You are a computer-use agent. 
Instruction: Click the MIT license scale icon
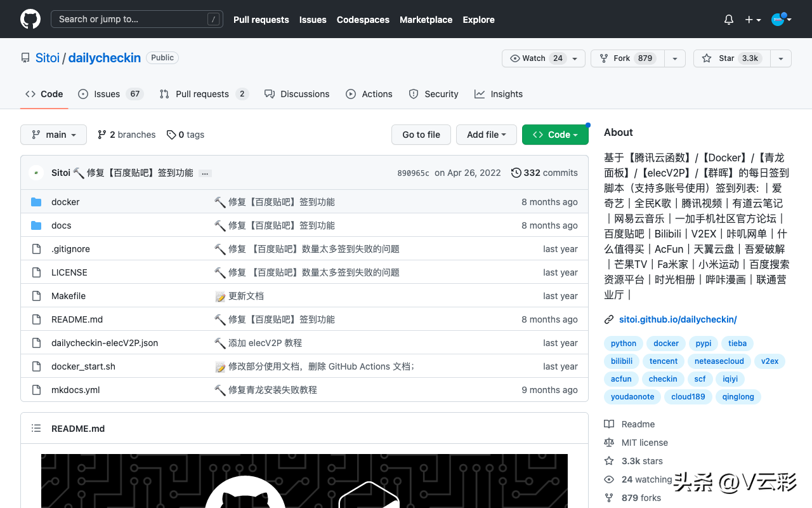609,443
